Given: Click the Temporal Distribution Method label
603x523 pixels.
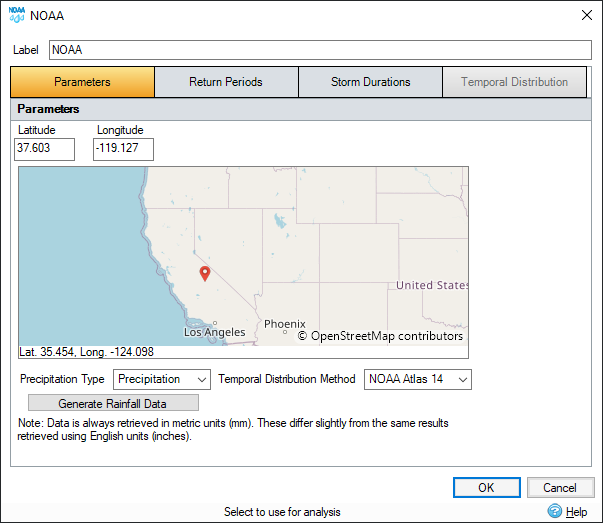Looking at the screenshot, I should (287, 379).
